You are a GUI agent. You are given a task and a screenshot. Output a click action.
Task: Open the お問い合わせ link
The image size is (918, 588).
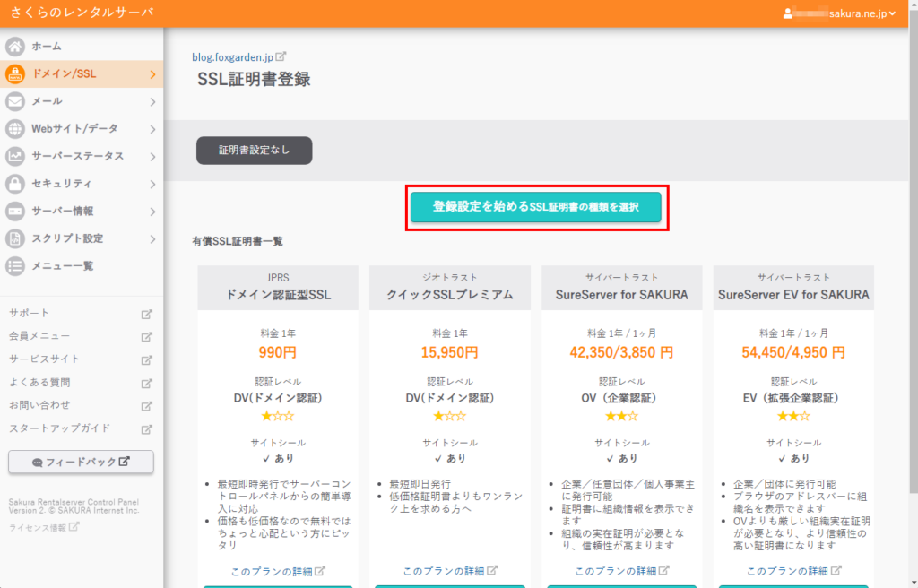tap(39, 405)
